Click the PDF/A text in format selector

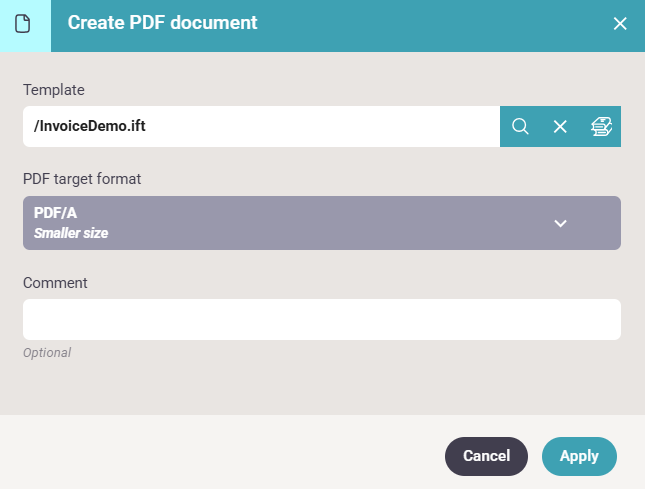click(56, 213)
